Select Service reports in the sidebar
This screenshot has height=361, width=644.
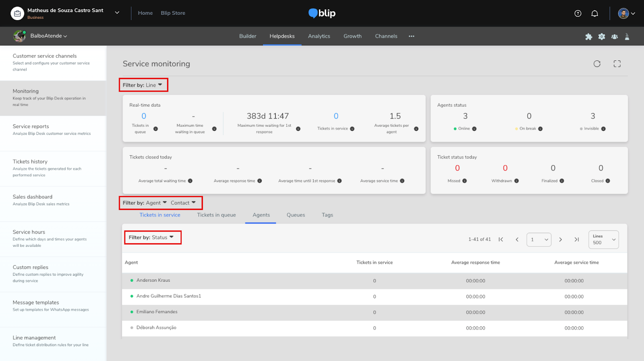pyautogui.click(x=31, y=126)
